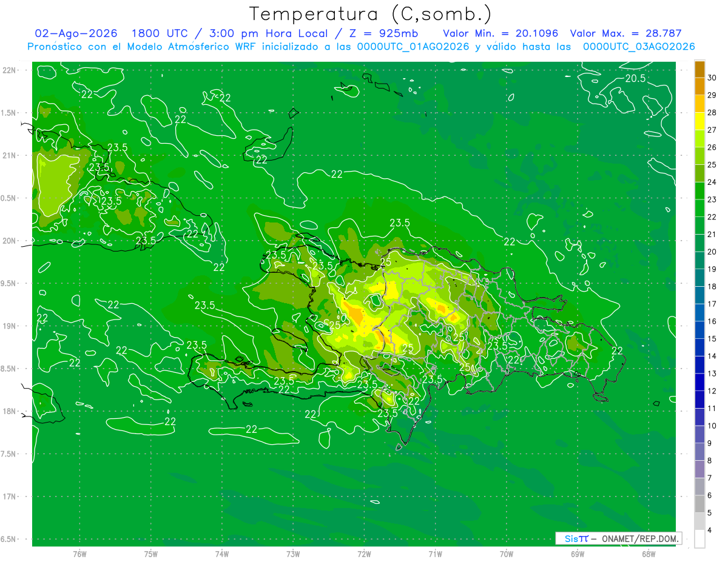Viewport: 728px width, 562px height.
Task: Click the legend value "4"
Action: (x=710, y=530)
